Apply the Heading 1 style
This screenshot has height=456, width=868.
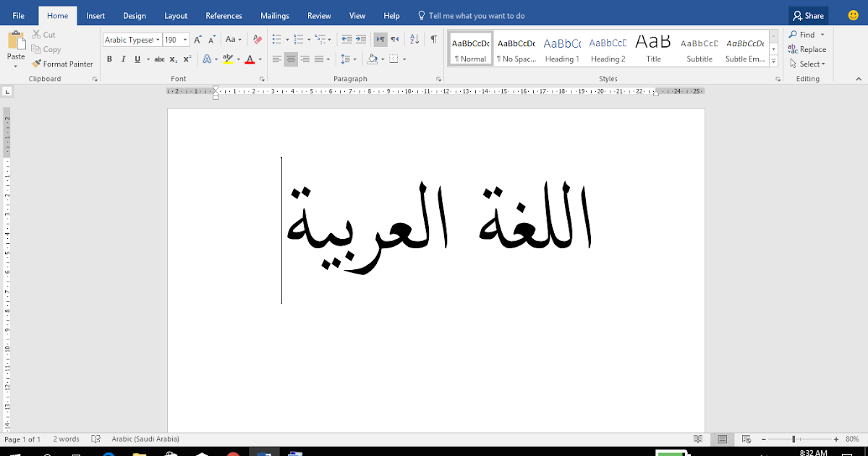click(x=562, y=48)
